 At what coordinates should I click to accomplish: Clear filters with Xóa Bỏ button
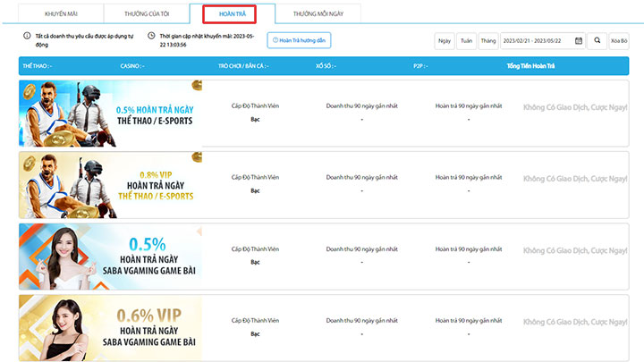[x=619, y=40]
